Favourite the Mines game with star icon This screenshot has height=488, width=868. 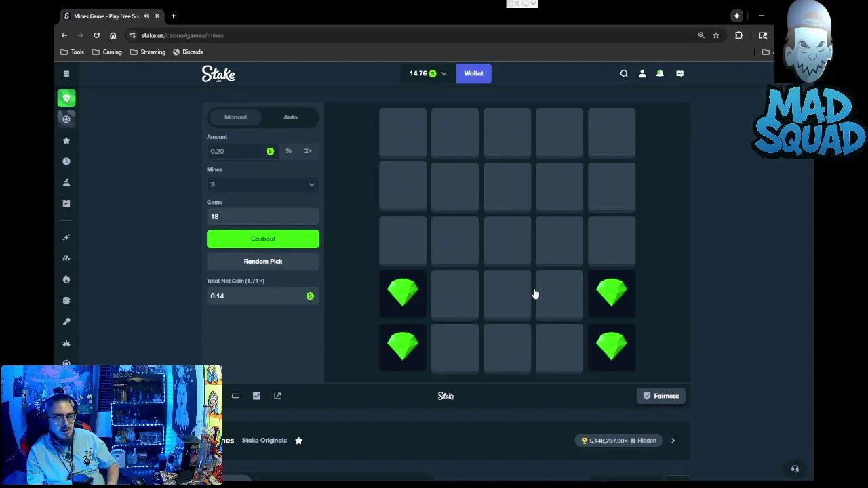point(298,441)
